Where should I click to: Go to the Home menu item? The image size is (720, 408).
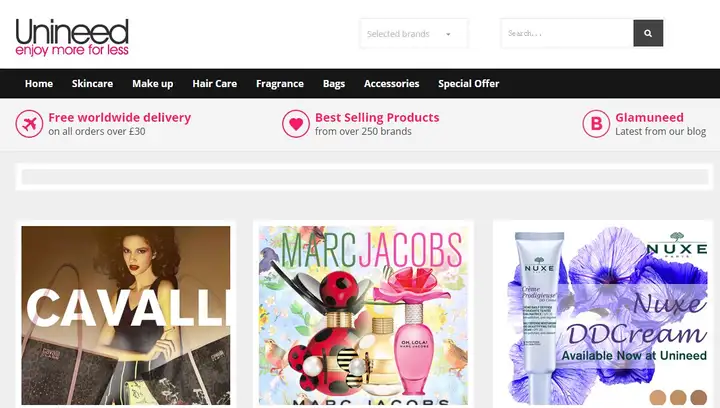(39, 84)
